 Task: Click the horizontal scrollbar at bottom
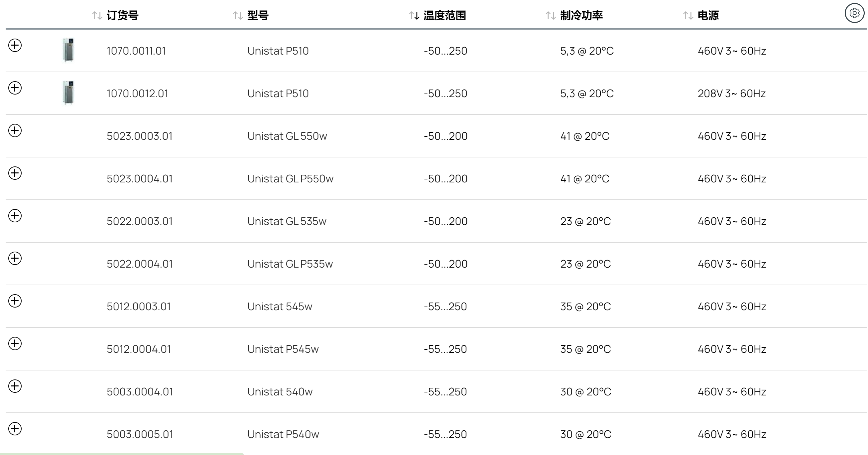tap(122, 454)
